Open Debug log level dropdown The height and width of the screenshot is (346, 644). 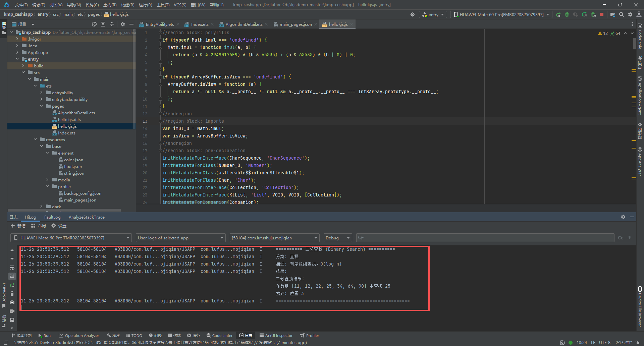pyautogui.click(x=338, y=238)
